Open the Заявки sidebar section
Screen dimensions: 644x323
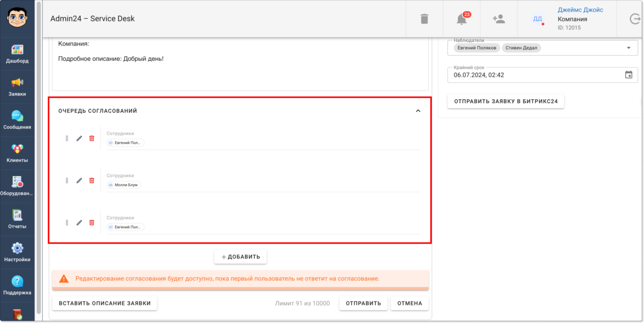click(x=18, y=87)
